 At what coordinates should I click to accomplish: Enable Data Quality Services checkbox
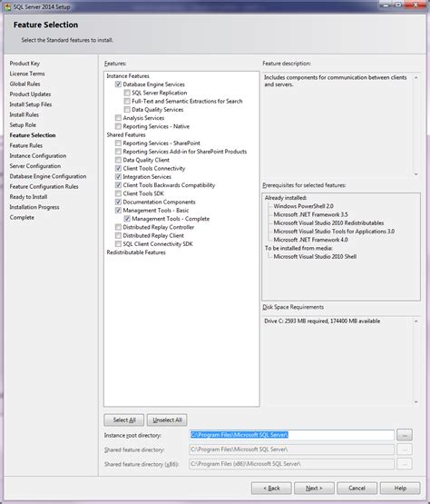coord(127,109)
